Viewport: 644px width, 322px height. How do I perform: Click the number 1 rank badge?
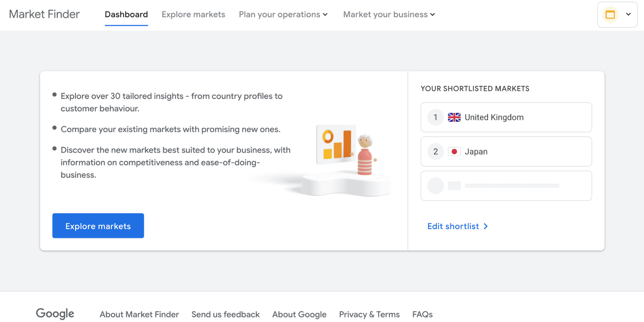(435, 117)
